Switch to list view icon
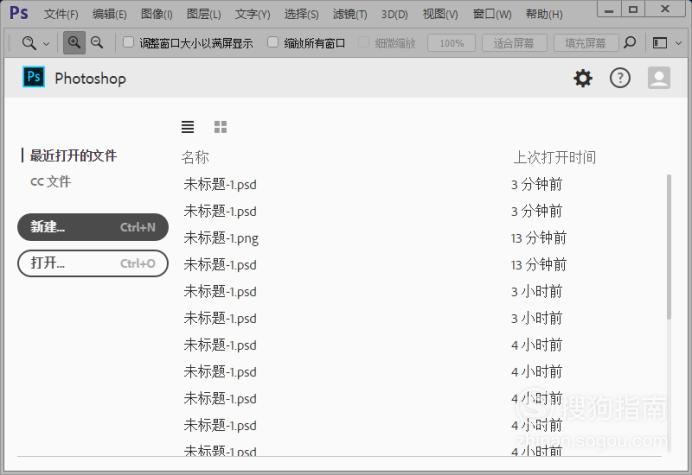The width and height of the screenshot is (692, 475). [x=188, y=127]
